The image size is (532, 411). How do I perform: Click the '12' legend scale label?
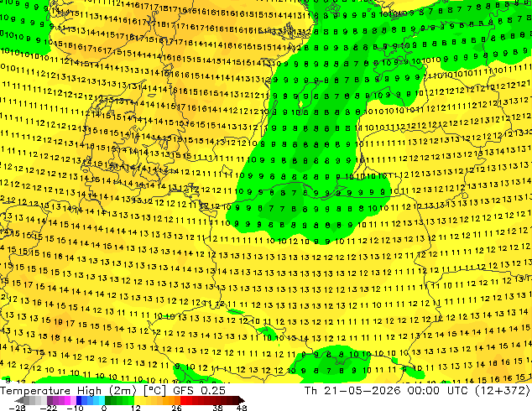tap(136, 408)
